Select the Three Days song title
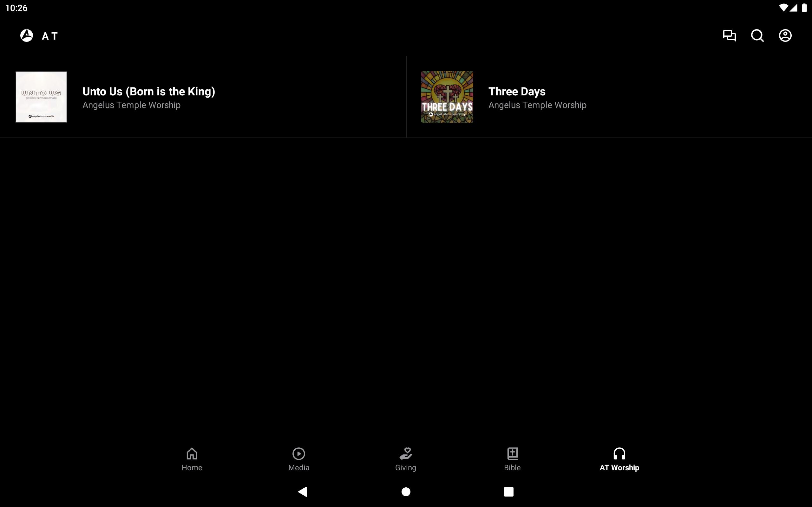 tap(517, 92)
